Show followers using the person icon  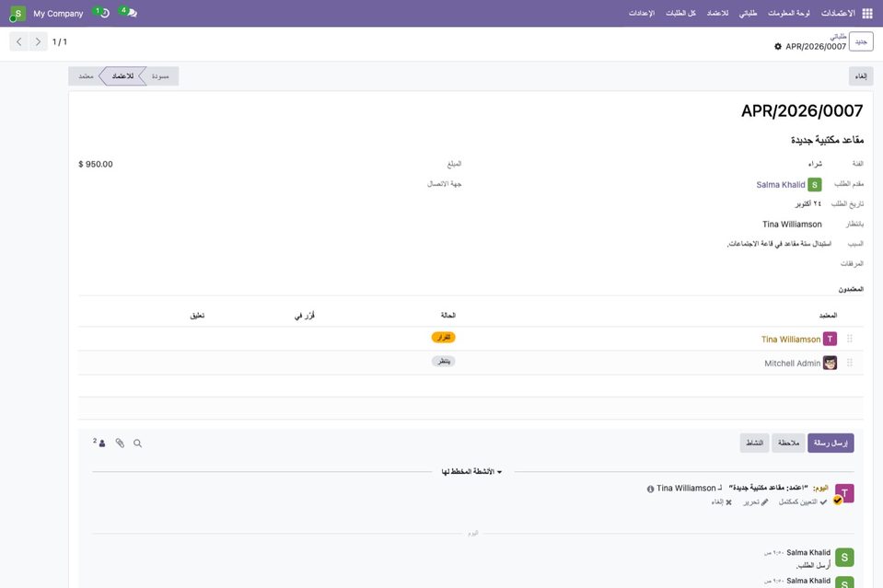tap(99, 443)
